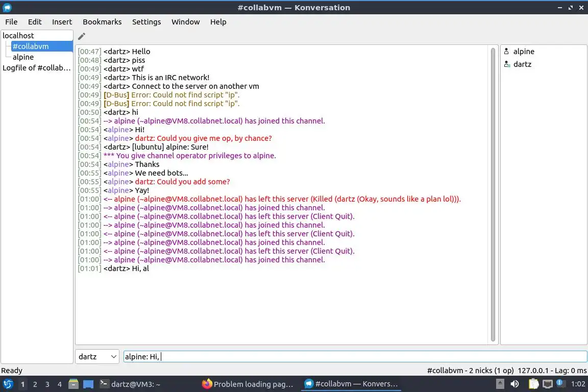This screenshot has width=588, height=392.
Task: Select the #collabvm channel tab
Action: (41, 46)
